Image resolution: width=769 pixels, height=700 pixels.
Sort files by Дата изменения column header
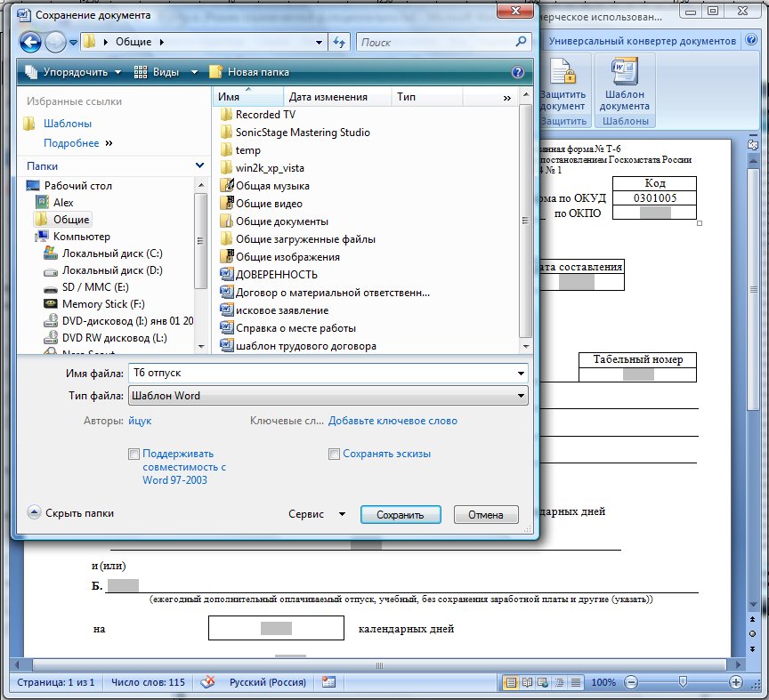click(328, 97)
